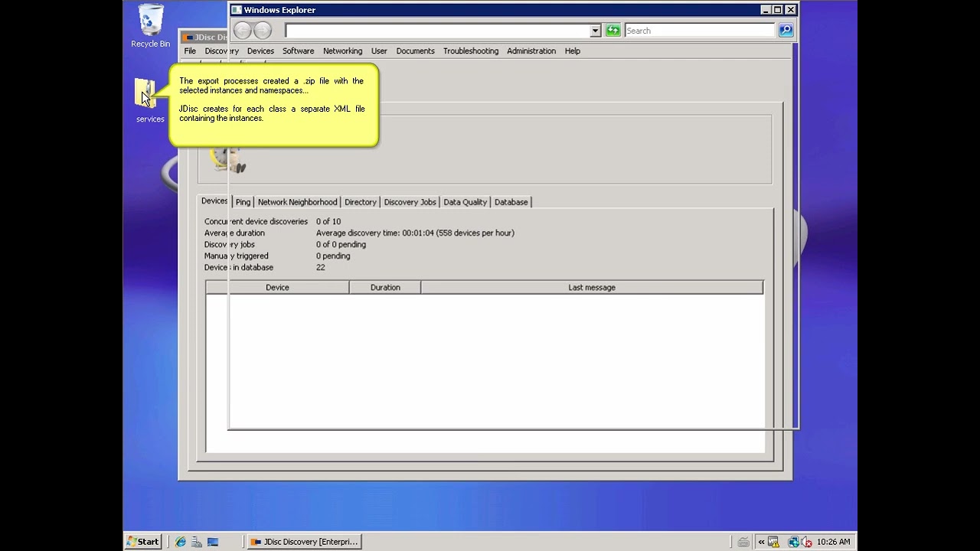Switch to the Data Quality tab
This screenshot has height=551, width=980.
465,202
